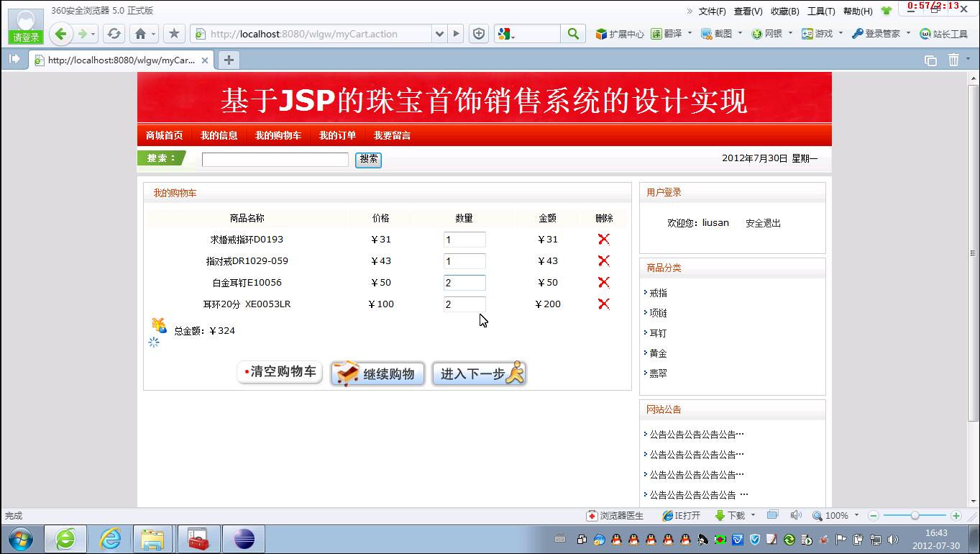Open new tab with plus button

point(229,60)
